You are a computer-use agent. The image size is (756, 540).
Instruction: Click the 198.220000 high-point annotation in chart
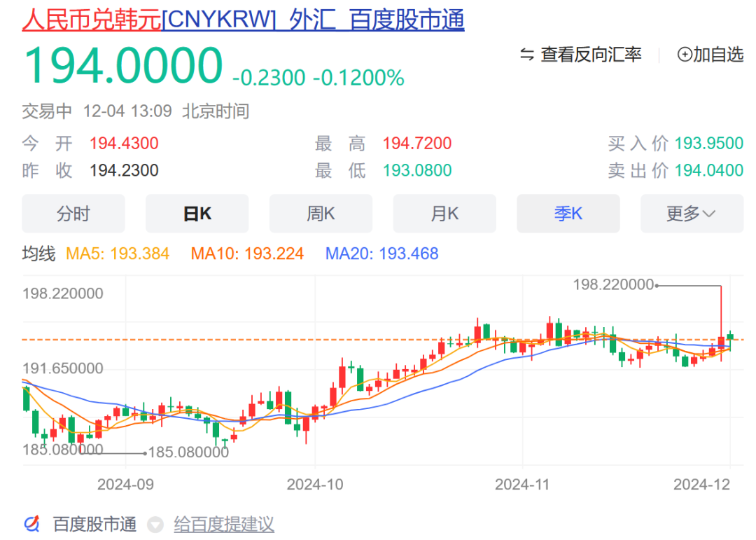[613, 285]
